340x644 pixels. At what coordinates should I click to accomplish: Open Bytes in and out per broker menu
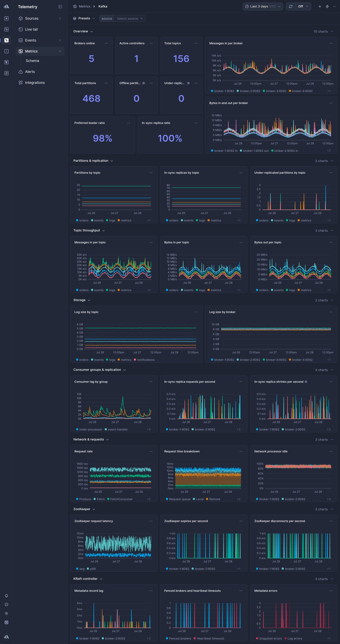pos(331,103)
